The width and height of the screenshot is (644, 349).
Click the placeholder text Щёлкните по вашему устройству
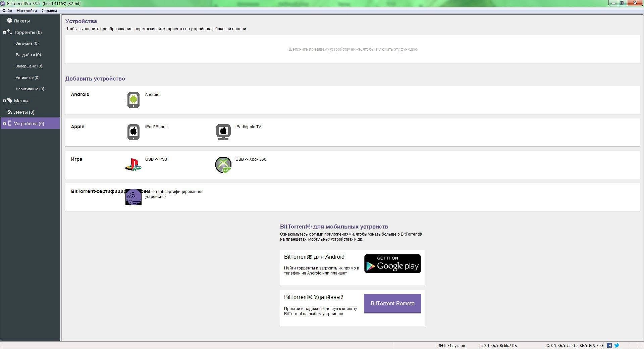(353, 49)
